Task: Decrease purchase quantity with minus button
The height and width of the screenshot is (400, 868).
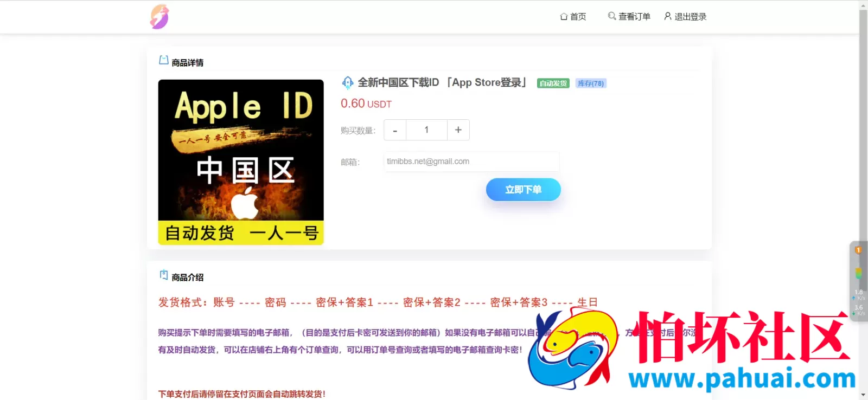Action: pos(395,130)
